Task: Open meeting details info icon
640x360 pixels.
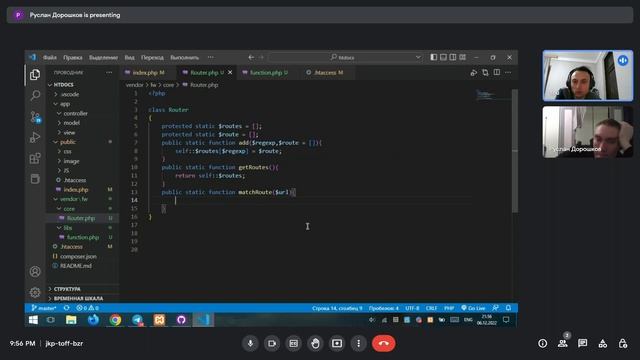Action: tap(542, 344)
